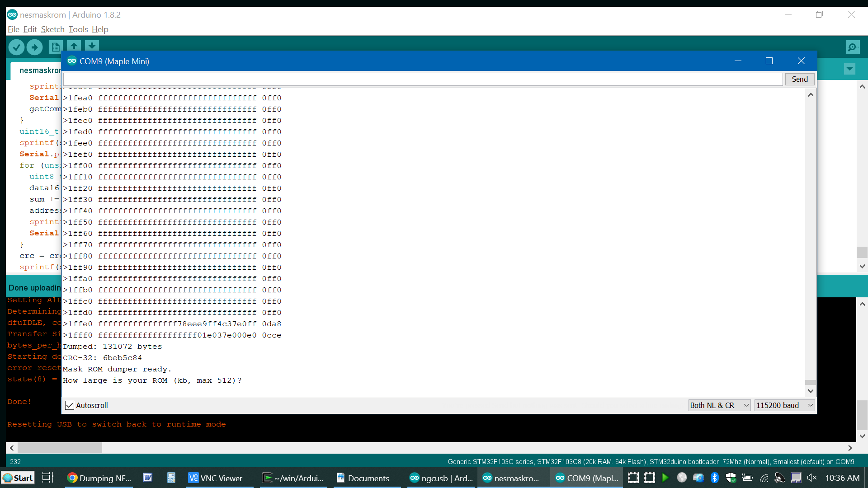Open the line ending dropdown
The height and width of the screenshot is (488, 868).
click(719, 405)
